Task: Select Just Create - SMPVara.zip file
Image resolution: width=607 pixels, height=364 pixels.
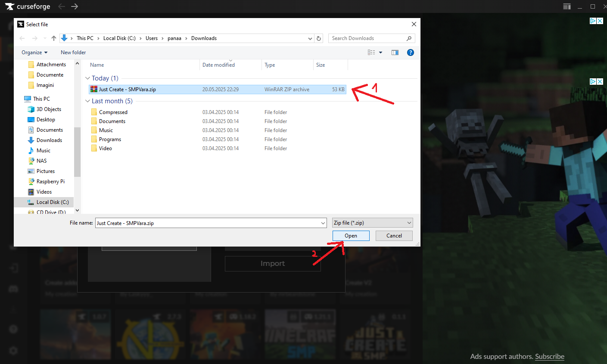Action: 127,89
